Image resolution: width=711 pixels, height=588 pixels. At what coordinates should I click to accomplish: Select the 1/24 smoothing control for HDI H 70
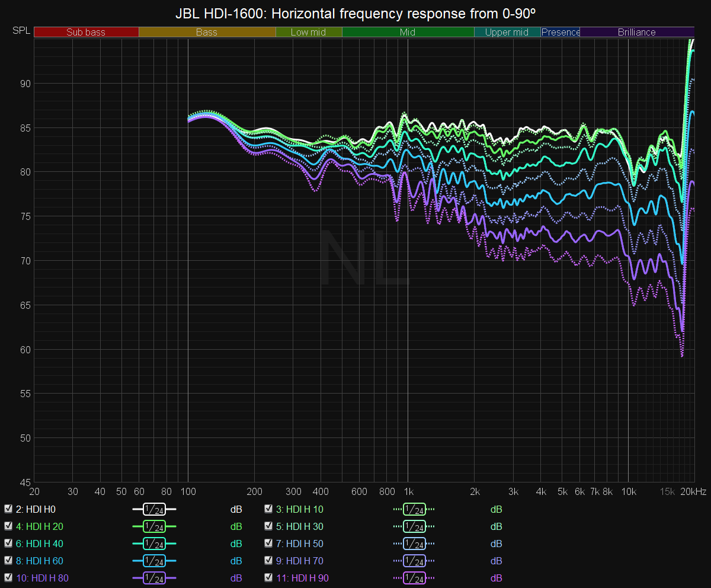(x=414, y=561)
